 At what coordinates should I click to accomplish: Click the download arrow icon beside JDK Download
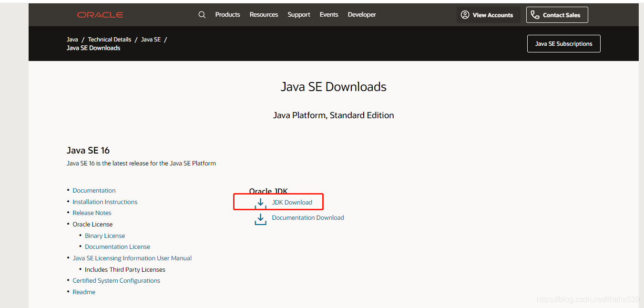(260, 202)
